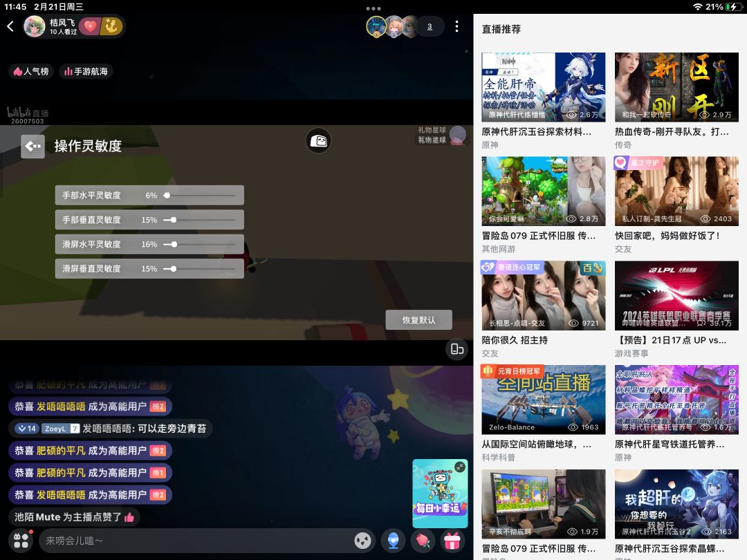The image size is (747, 560).
Task: Tap the ZoeyL fan medal badge in chat
Action: click(60, 429)
